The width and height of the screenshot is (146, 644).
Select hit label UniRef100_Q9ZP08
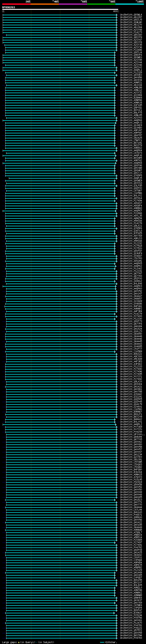pyautogui.click(x=131, y=550)
